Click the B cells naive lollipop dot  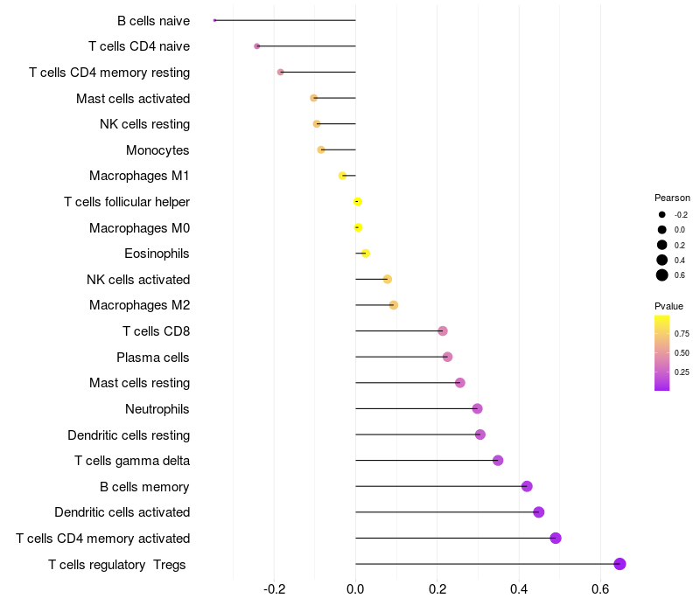point(214,20)
